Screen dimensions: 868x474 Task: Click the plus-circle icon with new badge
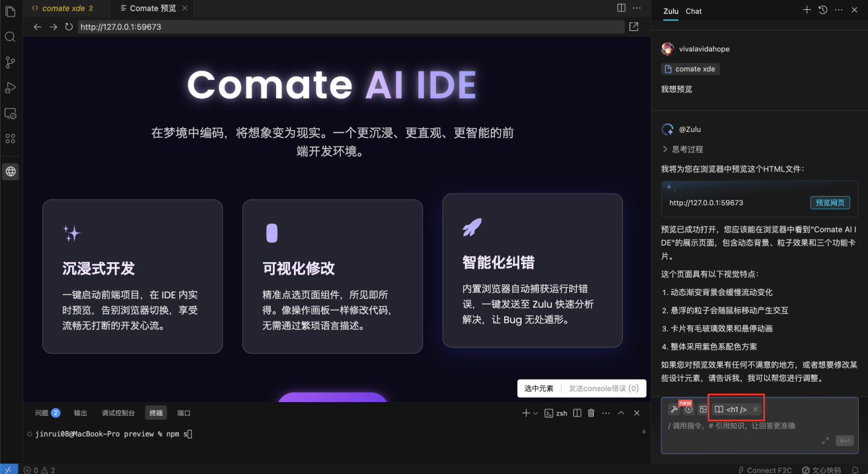click(688, 409)
